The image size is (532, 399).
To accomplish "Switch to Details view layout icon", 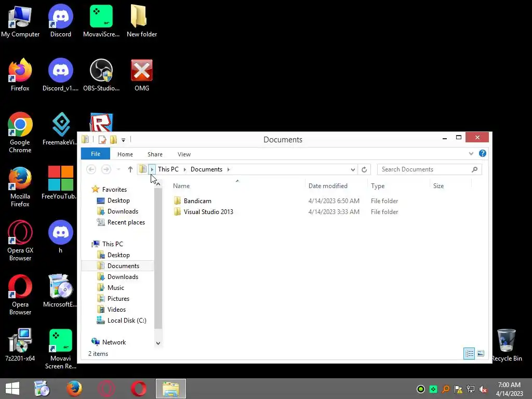I will 469,353.
